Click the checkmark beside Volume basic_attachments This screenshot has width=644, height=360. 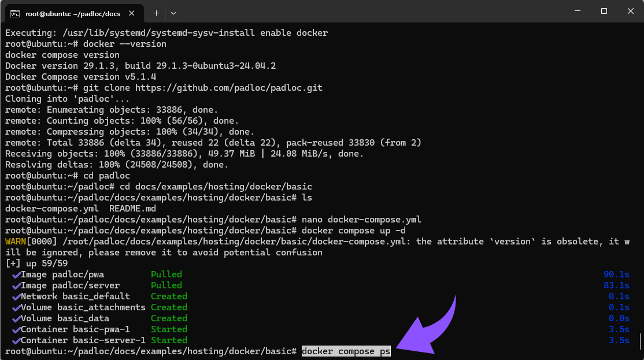pyautogui.click(x=16, y=307)
